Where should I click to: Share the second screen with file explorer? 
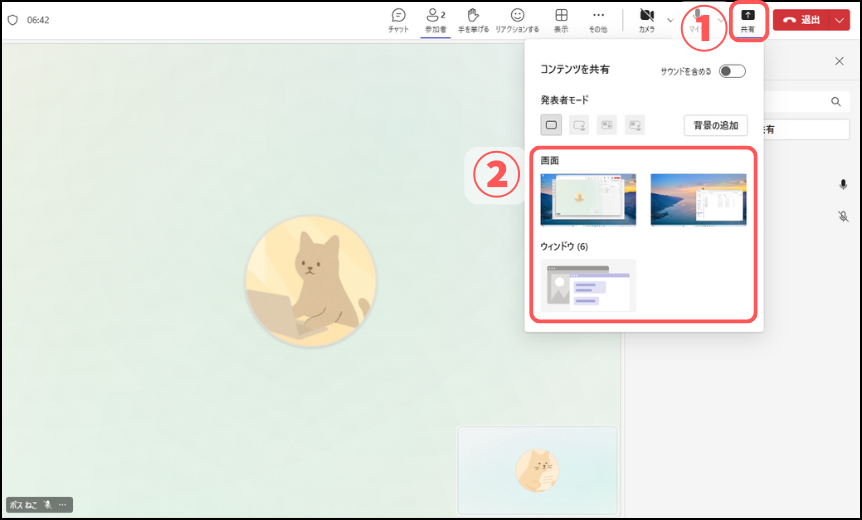pos(698,200)
